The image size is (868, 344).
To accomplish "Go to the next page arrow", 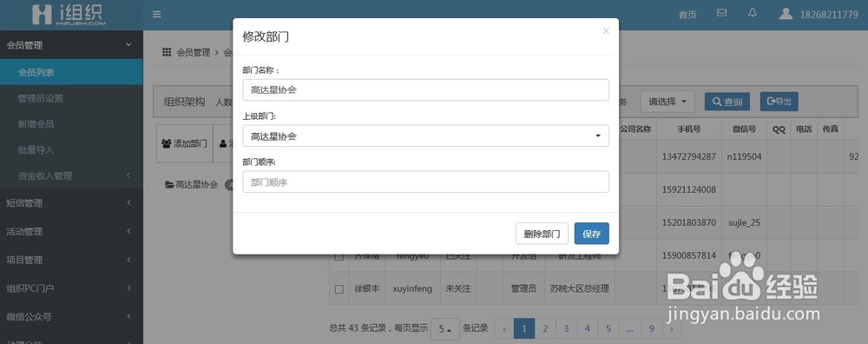I will (672, 328).
